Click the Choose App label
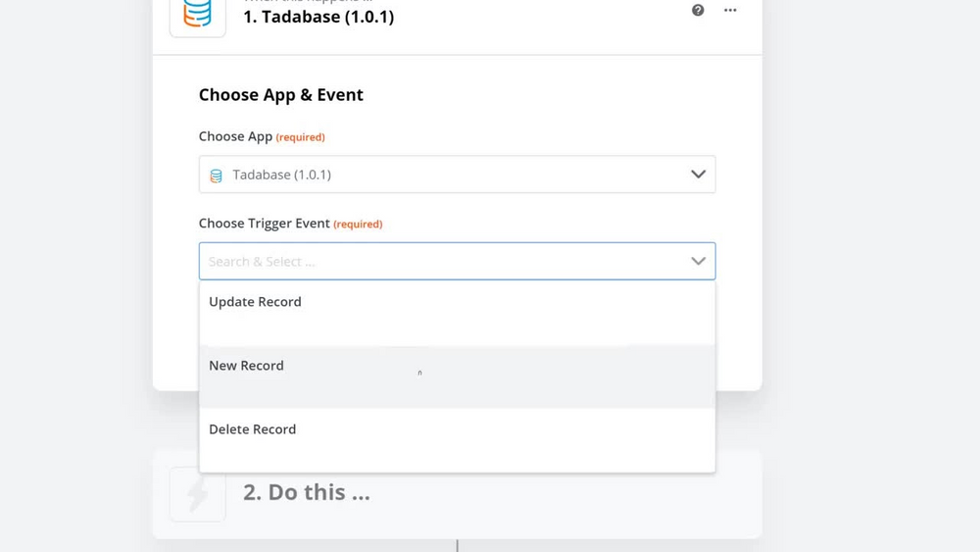Viewport: 980px width, 552px height. coord(235,136)
